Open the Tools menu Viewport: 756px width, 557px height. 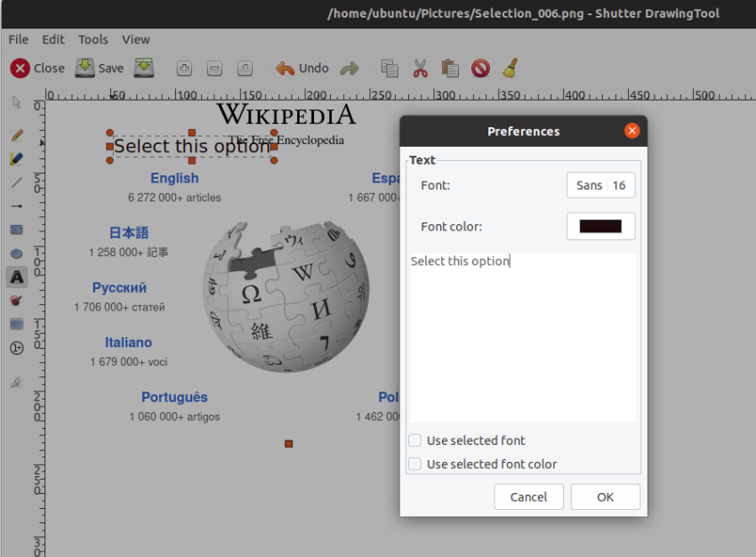[x=92, y=39]
